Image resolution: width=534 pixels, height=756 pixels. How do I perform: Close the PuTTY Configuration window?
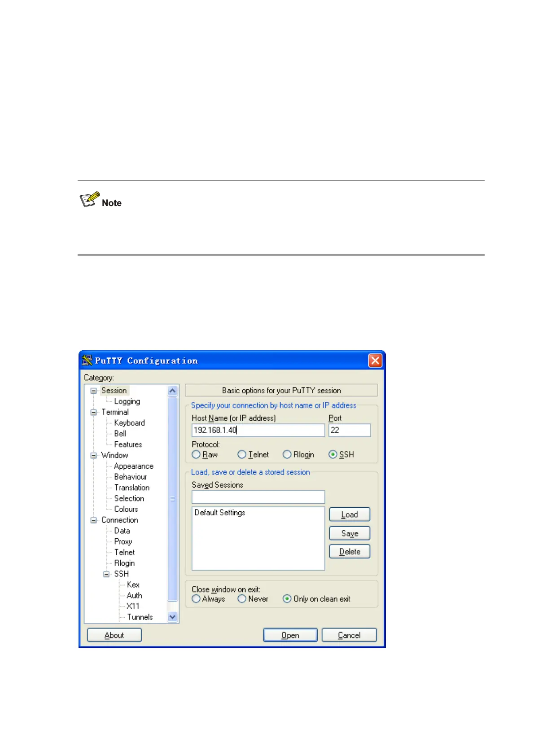375,360
